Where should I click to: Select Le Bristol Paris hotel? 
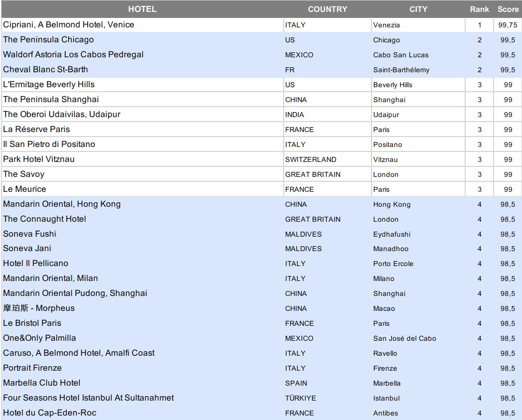coord(32,323)
